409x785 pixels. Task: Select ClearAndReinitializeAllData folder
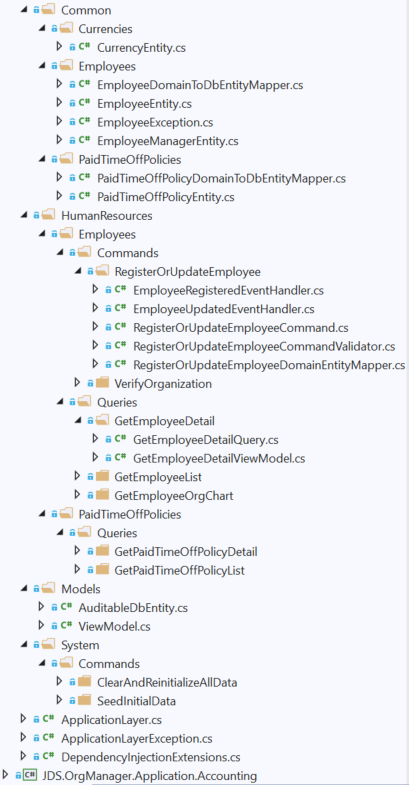167,682
